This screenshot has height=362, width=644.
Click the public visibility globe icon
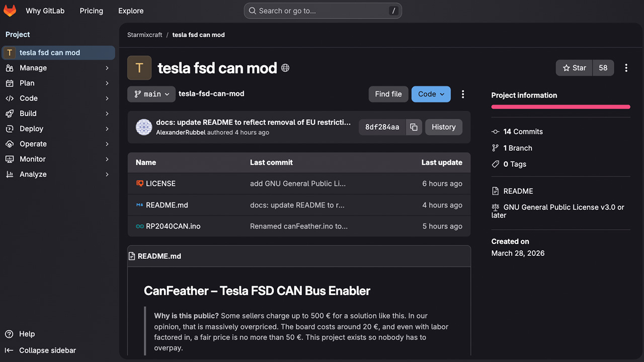point(285,68)
